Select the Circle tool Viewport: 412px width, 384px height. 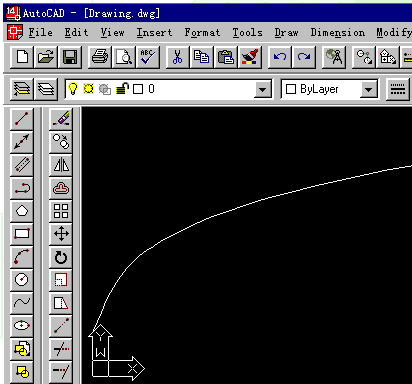click(22, 280)
